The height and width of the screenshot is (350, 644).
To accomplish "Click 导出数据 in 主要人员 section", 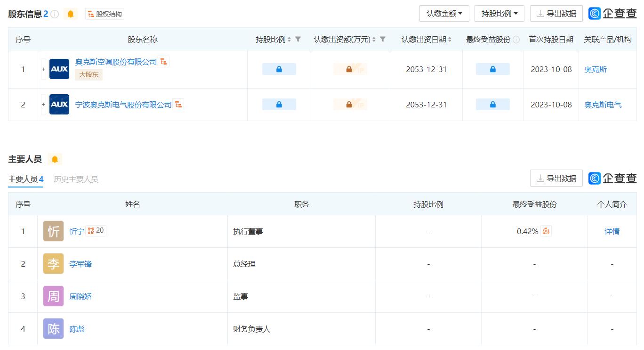I will pyautogui.click(x=556, y=178).
